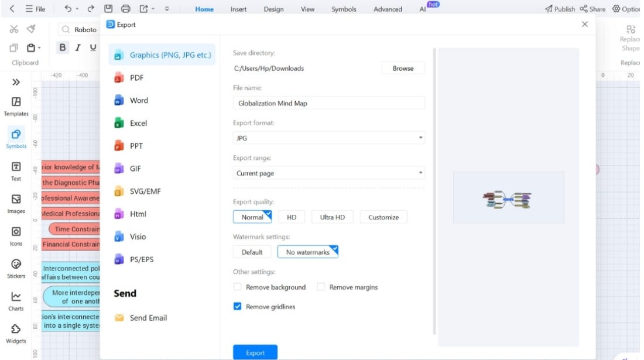Select Html export type
This screenshot has height=360, width=644.
(130, 214)
